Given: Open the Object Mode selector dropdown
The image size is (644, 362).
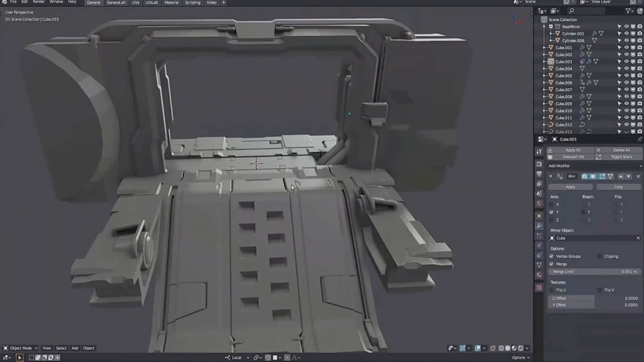Looking at the screenshot, I should click(x=21, y=348).
